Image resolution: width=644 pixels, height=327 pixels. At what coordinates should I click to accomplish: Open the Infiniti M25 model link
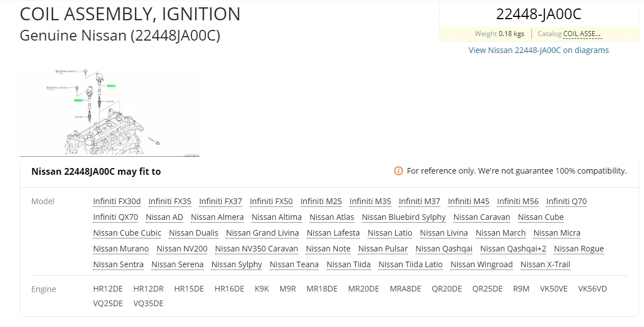(321, 201)
